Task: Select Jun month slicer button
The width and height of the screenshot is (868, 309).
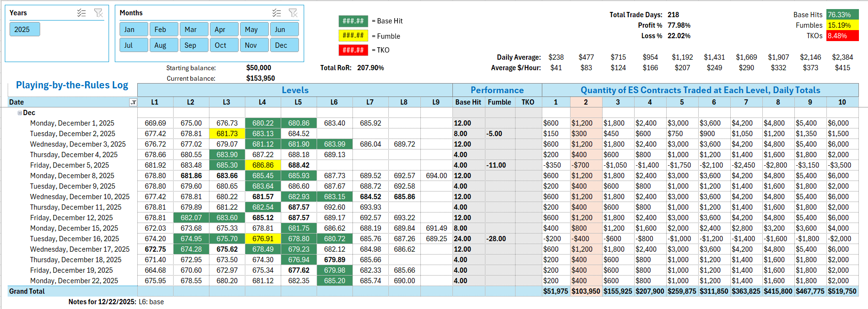Action: tap(284, 30)
